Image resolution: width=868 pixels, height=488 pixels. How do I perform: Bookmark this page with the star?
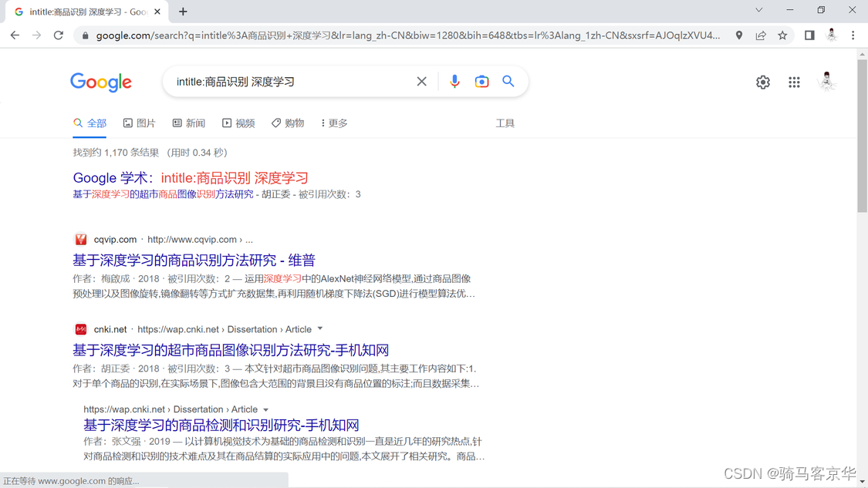(x=782, y=35)
